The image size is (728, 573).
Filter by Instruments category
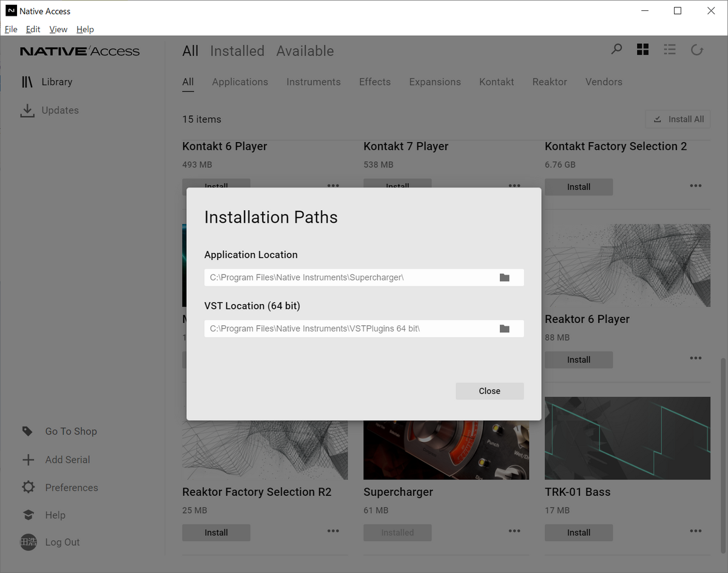(314, 82)
